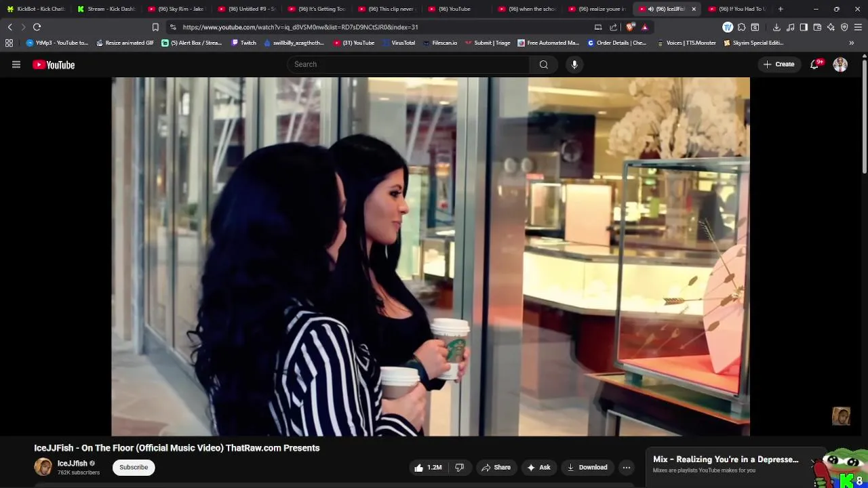The height and width of the screenshot is (488, 868).
Task: Click the Mix playlist panel title
Action: point(726,460)
